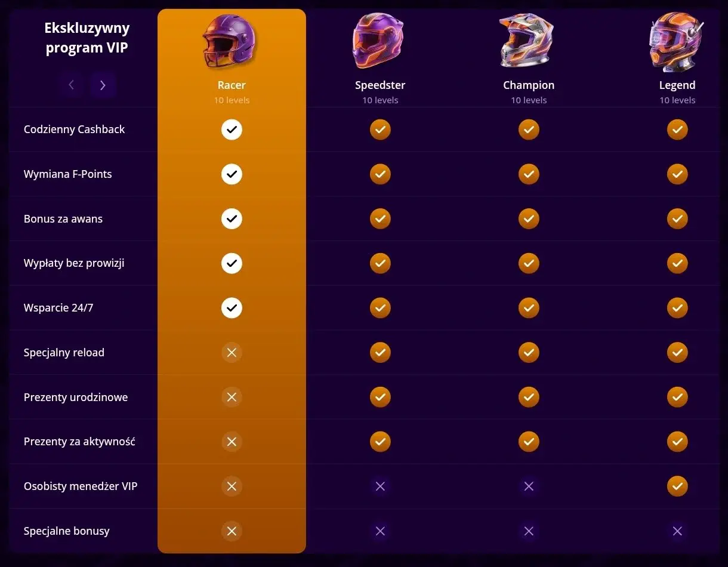Click the Bonus za awans row label

[63, 219]
